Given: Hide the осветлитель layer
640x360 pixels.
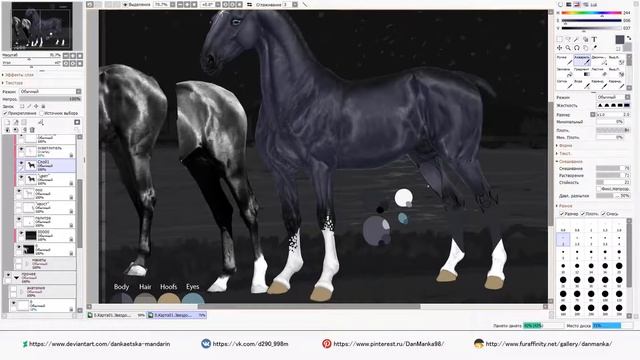Looking at the screenshot, I should pos(21,149).
